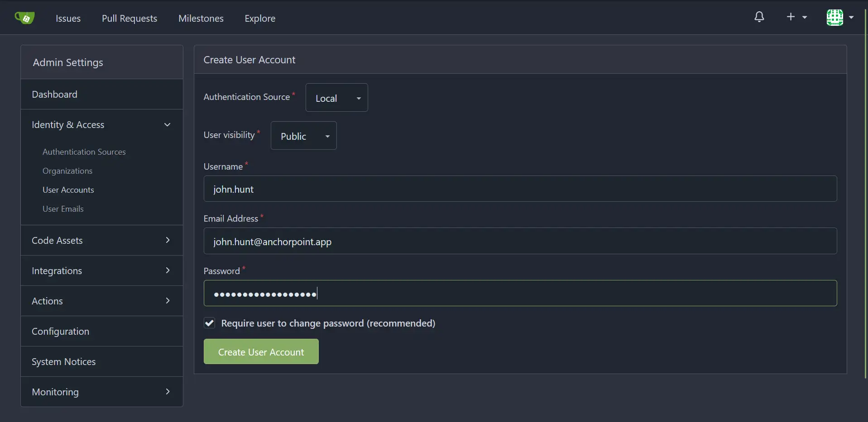Image resolution: width=868 pixels, height=422 pixels.
Task: Click the page scrollbar on the right edge
Action: pos(865,194)
